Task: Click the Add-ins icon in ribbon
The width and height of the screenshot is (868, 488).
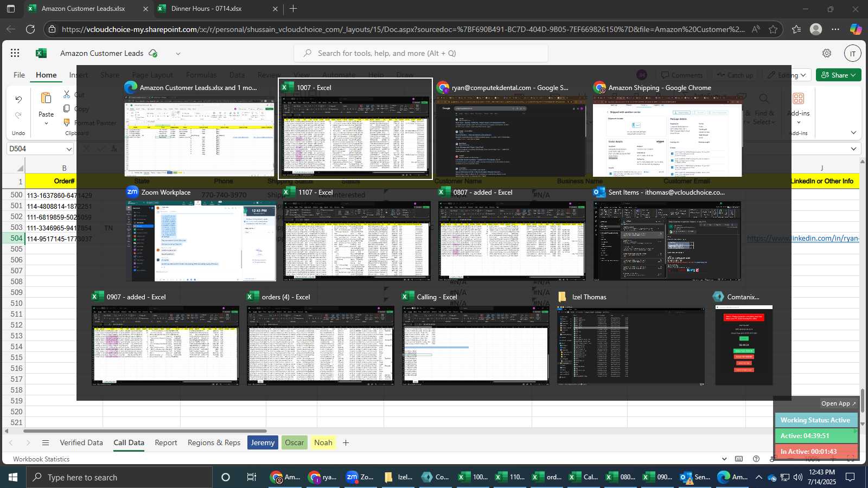Action: 799,99
